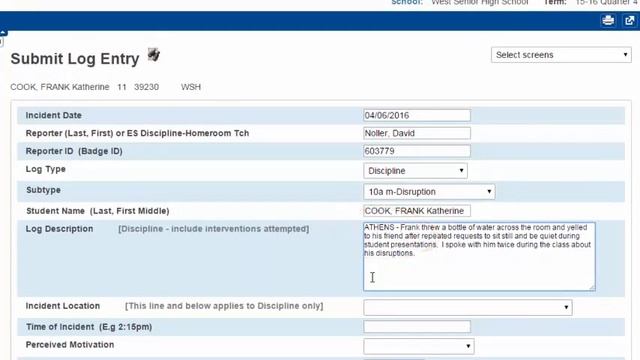Click the grade number 11
640x360 pixels.
click(122, 87)
